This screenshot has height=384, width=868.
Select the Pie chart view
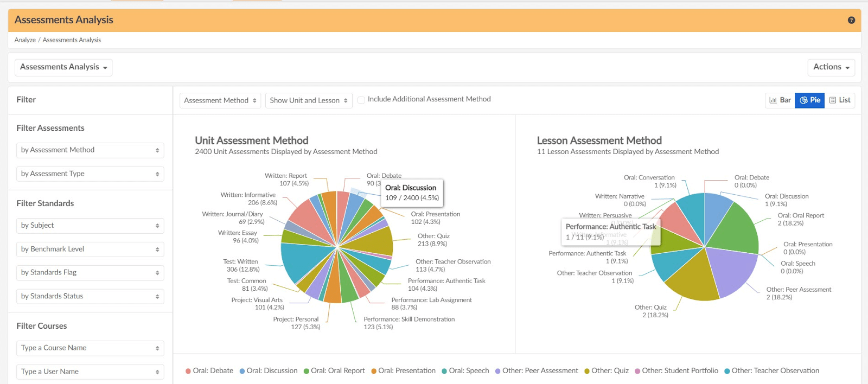(x=809, y=100)
